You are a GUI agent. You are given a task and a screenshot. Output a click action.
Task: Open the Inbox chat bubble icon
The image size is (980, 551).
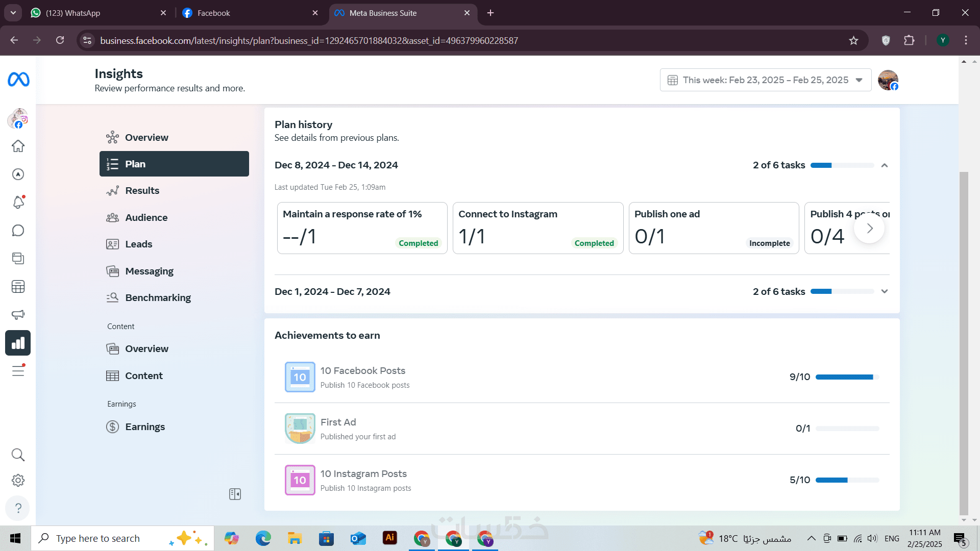18,231
